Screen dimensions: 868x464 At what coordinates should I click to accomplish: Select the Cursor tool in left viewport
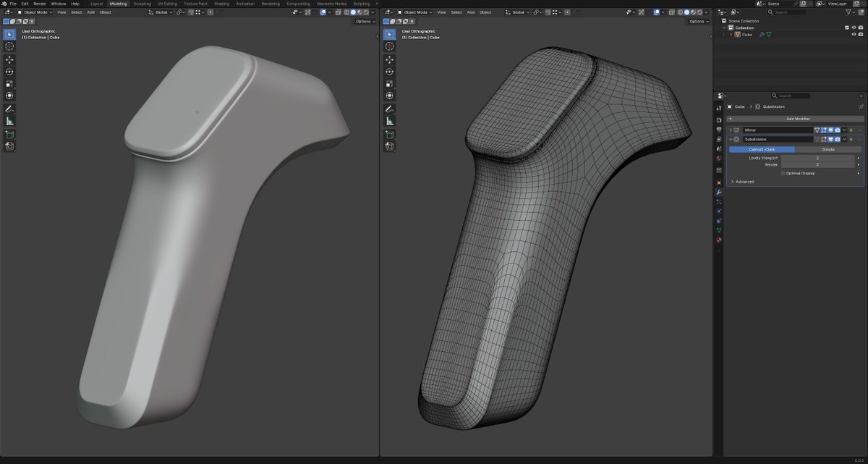[x=9, y=46]
